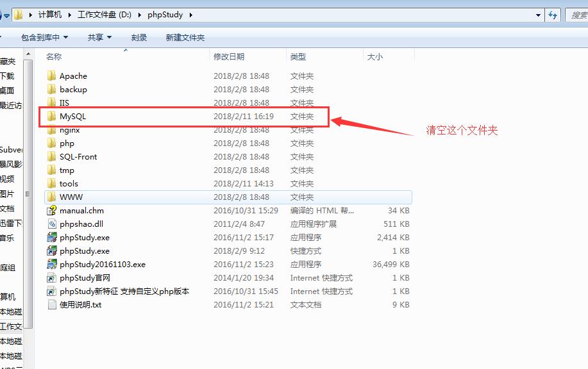Open 文档 library in the navigation pane
Viewport: 588px width, 369px height.
(x=7, y=209)
